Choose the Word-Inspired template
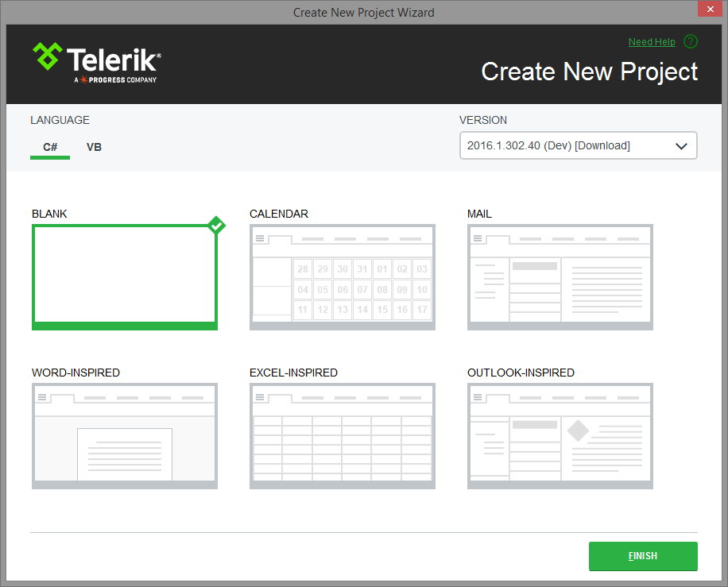 click(124, 435)
